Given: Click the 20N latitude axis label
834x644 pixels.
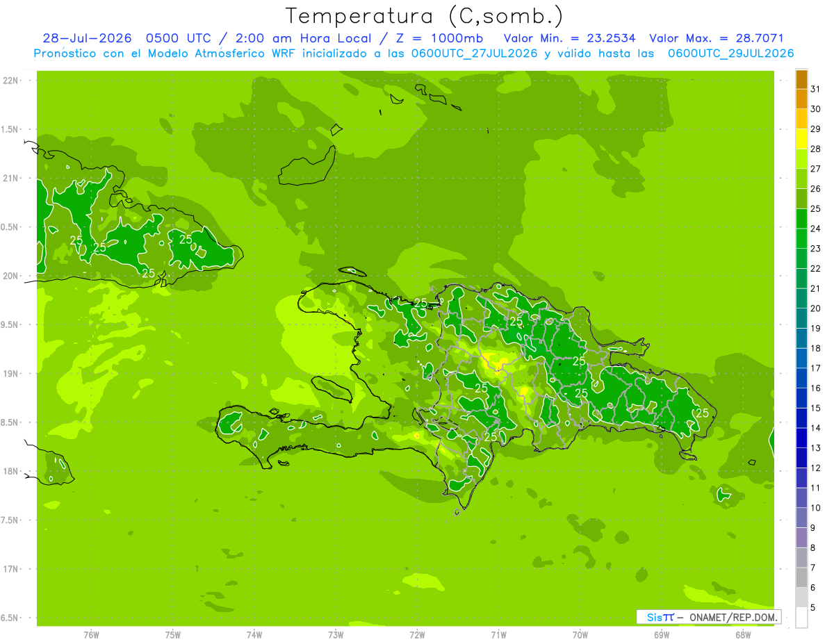Looking at the screenshot, I should (10, 276).
